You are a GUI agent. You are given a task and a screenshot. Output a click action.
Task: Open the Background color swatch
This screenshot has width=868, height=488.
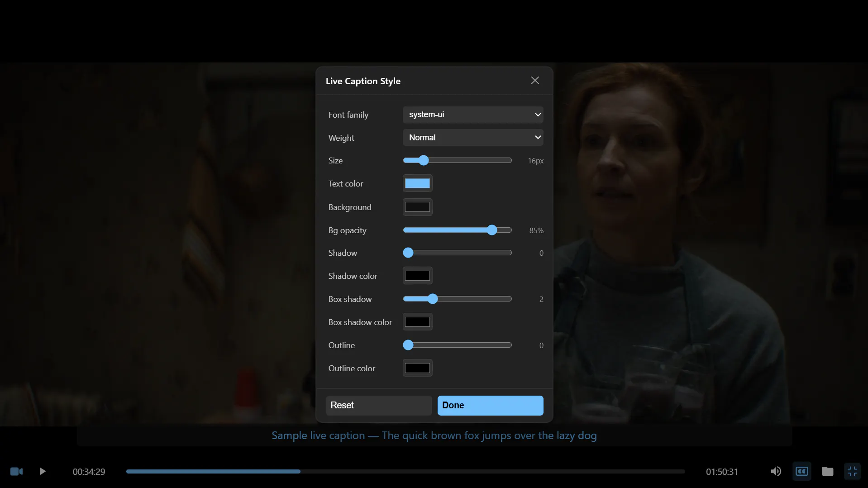tap(417, 207)
